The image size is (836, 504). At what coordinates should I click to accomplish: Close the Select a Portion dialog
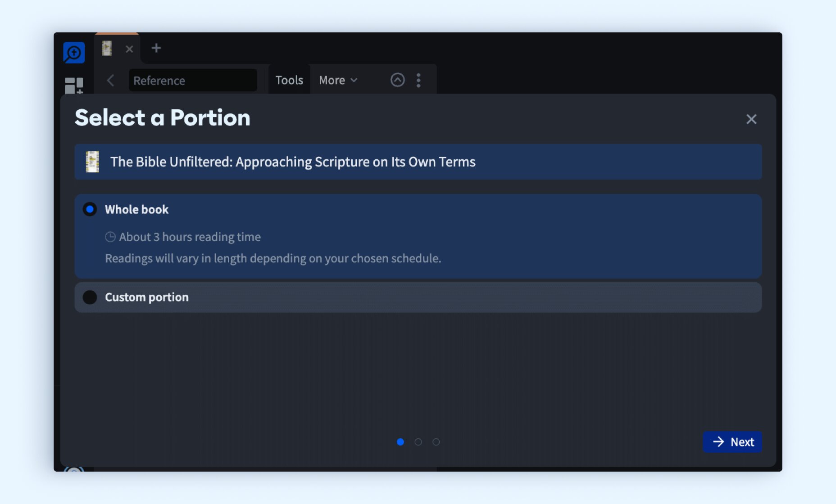751,119
